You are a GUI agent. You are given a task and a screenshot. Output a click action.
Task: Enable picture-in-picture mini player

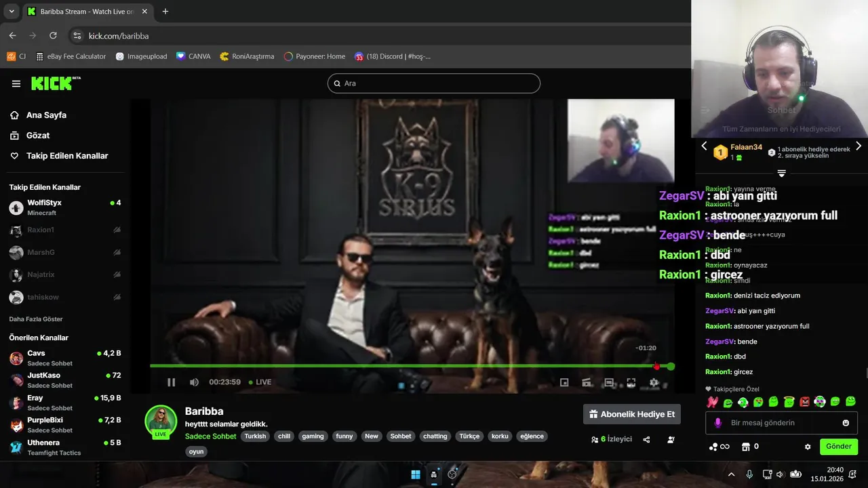[x=564, y=383]
